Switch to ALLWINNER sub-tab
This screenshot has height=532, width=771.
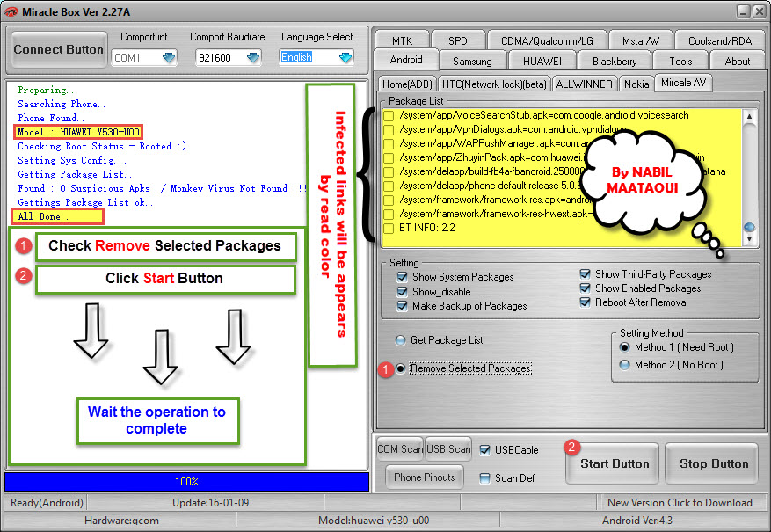point(584,84)
